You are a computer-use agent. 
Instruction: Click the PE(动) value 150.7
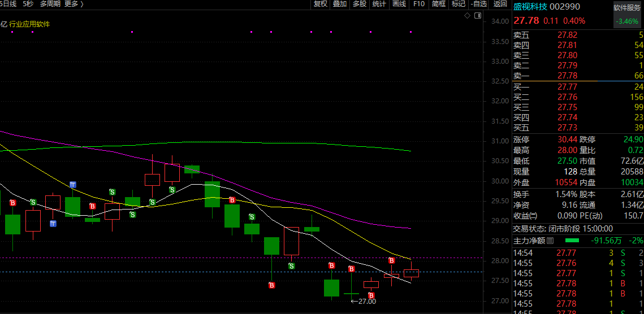pyautogui.click(x=634, y=216)
